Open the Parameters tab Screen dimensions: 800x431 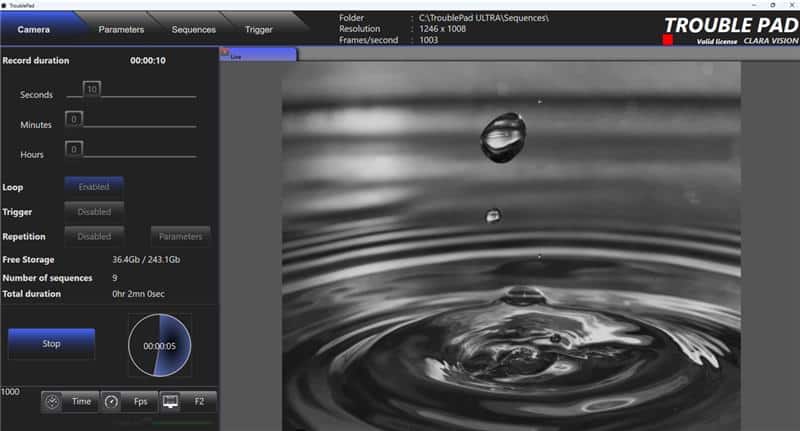(x=121, y=30)
